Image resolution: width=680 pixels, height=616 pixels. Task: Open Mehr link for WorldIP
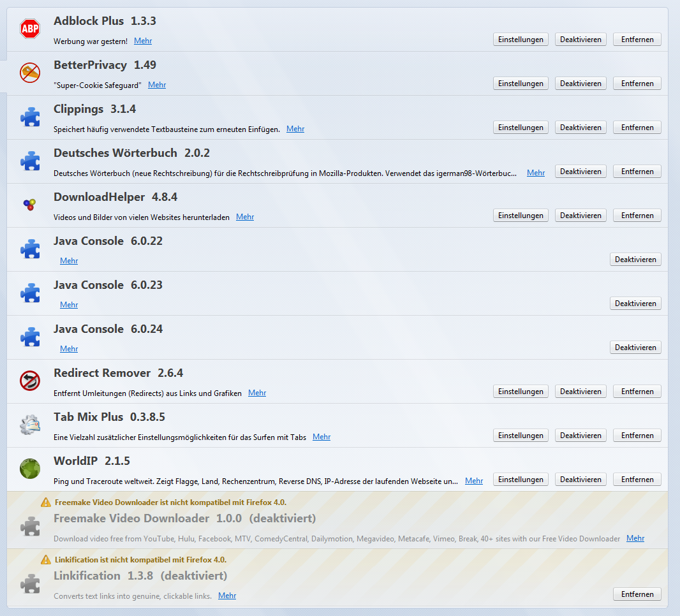(474, 481)
